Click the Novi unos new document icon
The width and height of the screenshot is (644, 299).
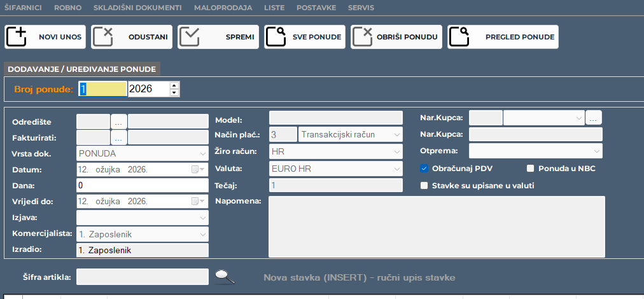(16, 37)
